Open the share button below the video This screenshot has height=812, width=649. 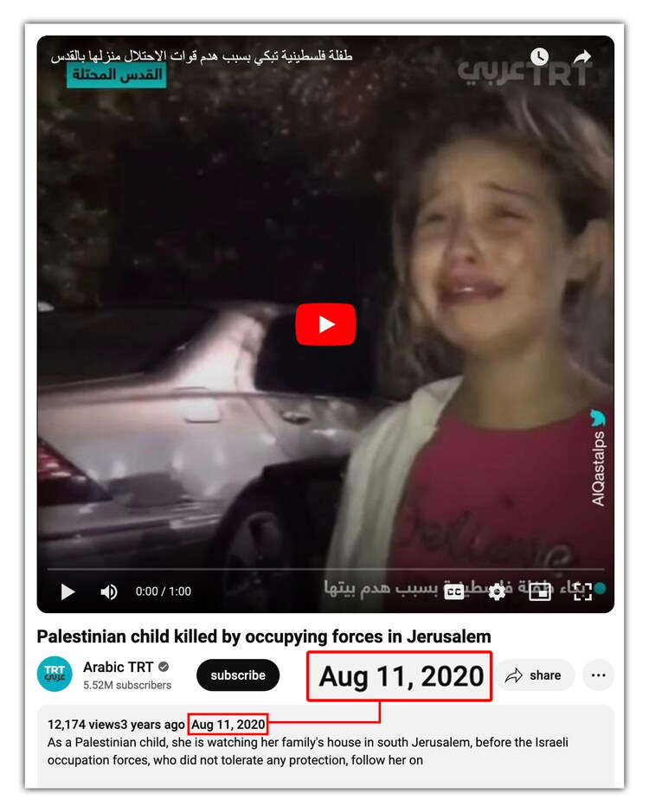click(535, 675)
